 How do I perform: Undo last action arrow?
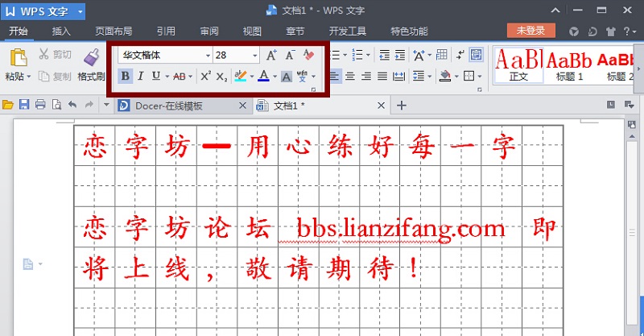point(72,105)
